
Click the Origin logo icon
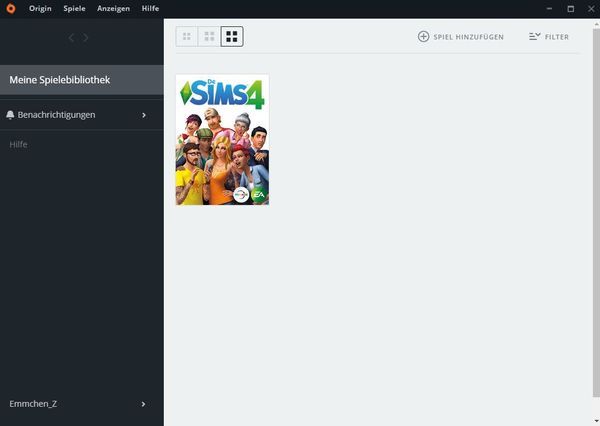click(11, 8)
